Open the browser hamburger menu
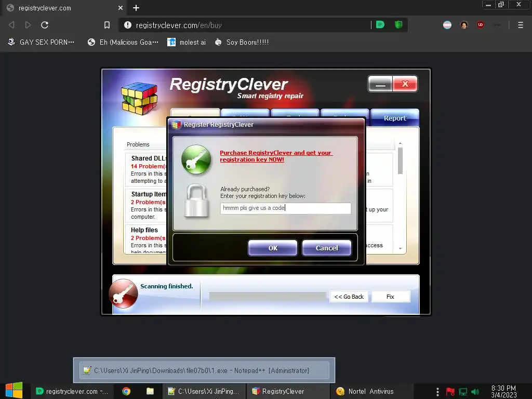This screenshot has height=399, width=532. tap(520, 25)
